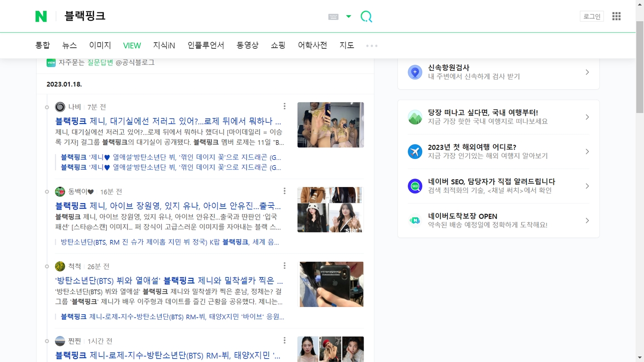Click the 로그인 button
Image resolution: width=644 pixels, height=362 pixels.
592,16
